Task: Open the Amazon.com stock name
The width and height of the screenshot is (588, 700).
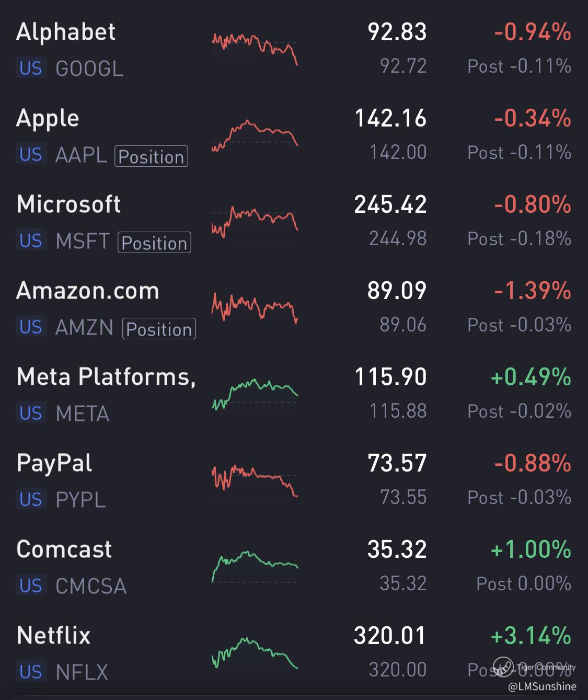Action: click(88, 290)
